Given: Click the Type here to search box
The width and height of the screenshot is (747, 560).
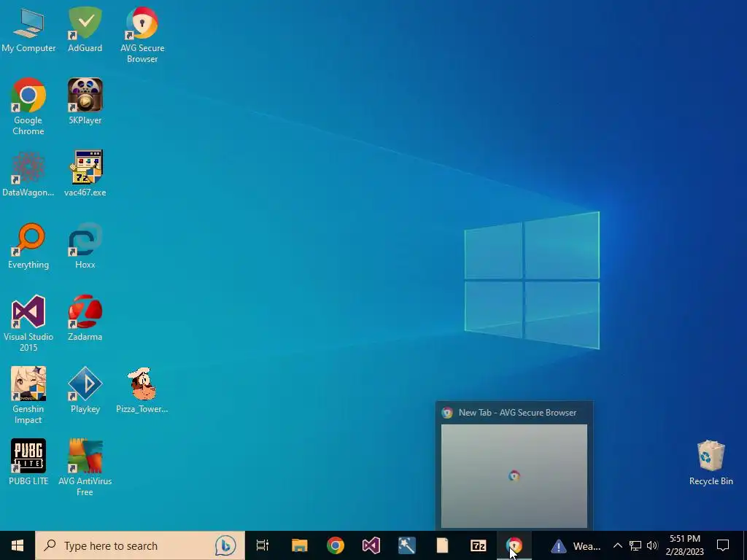Looking at the screenshot, I should pos(140,545).
